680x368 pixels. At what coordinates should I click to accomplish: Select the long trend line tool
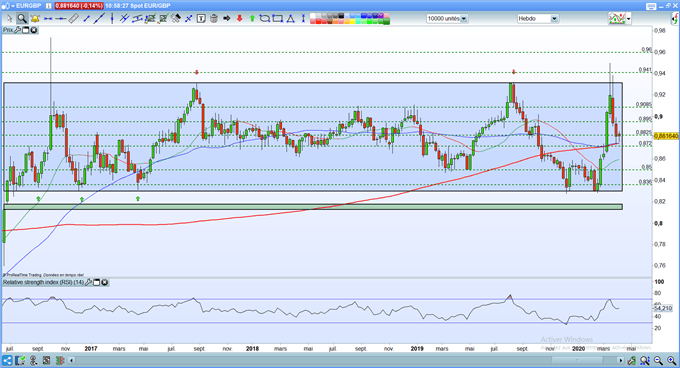[99, 19]
